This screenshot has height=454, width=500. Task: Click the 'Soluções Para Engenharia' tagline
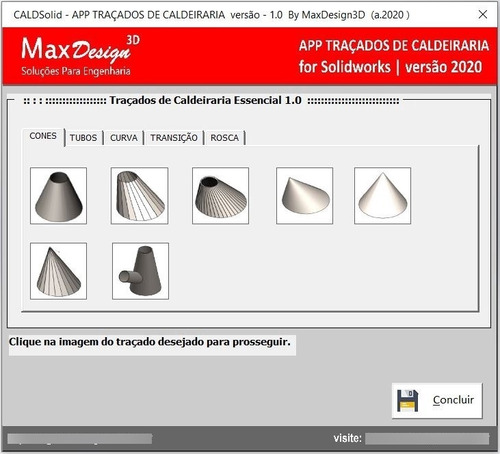click(76, 71)
